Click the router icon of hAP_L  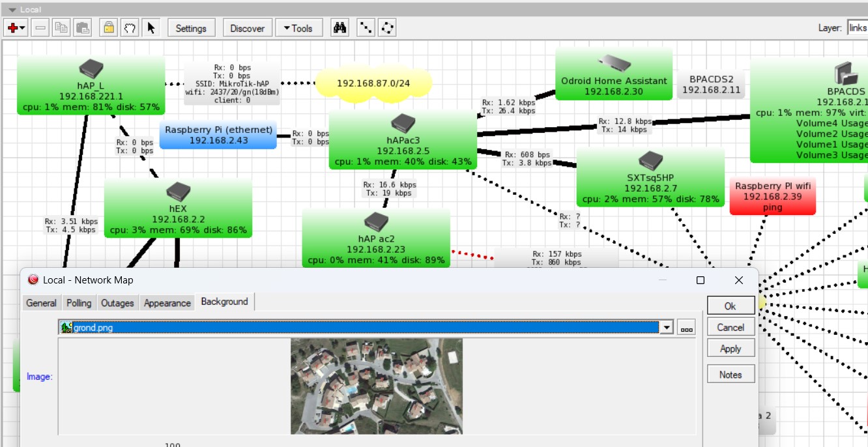(91, 68)
